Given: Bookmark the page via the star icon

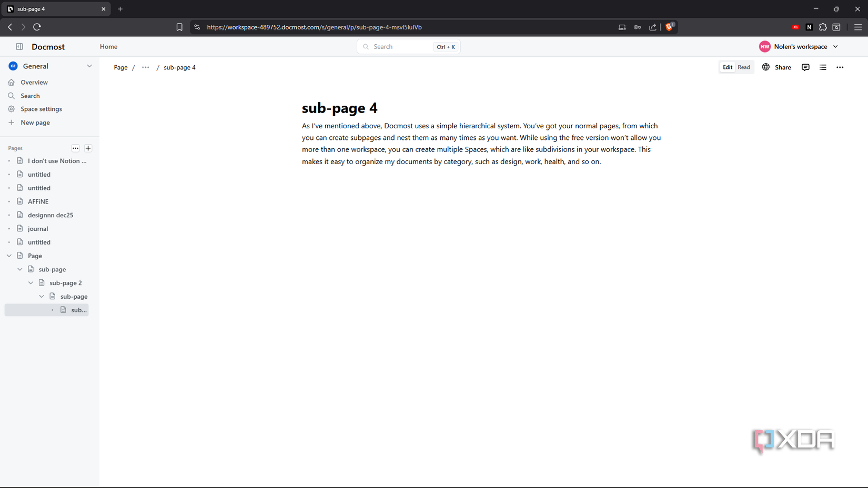Looking at the screenshot, I should pos(179,27).
